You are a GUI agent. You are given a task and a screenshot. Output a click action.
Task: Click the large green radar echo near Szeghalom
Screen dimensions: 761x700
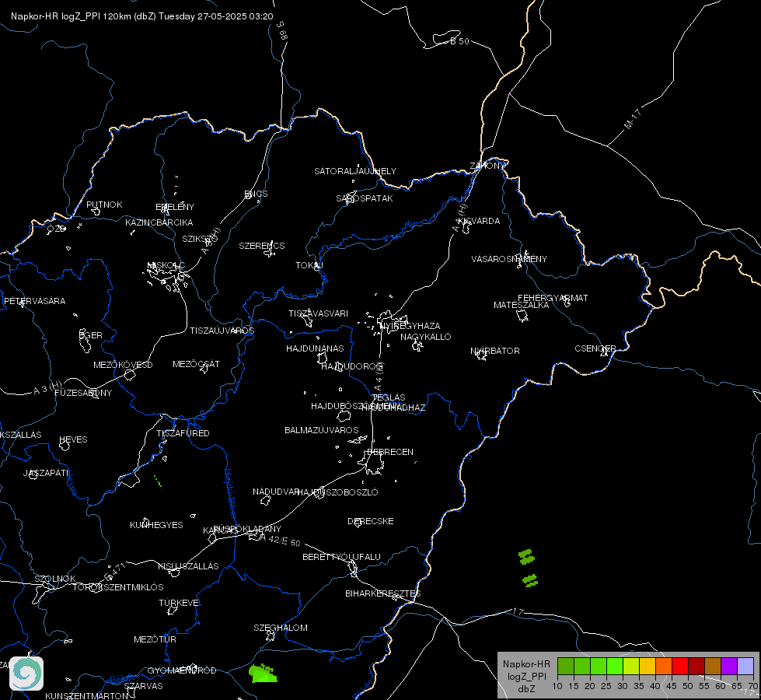(x=263, y=674)
